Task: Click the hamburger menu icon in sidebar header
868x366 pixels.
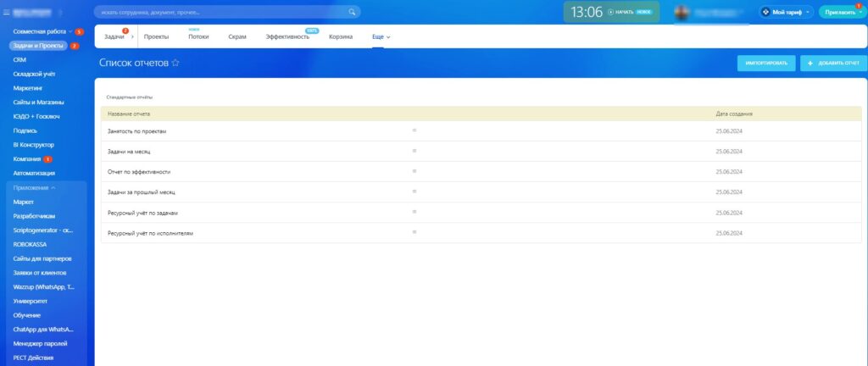Action: coord(7,12)
